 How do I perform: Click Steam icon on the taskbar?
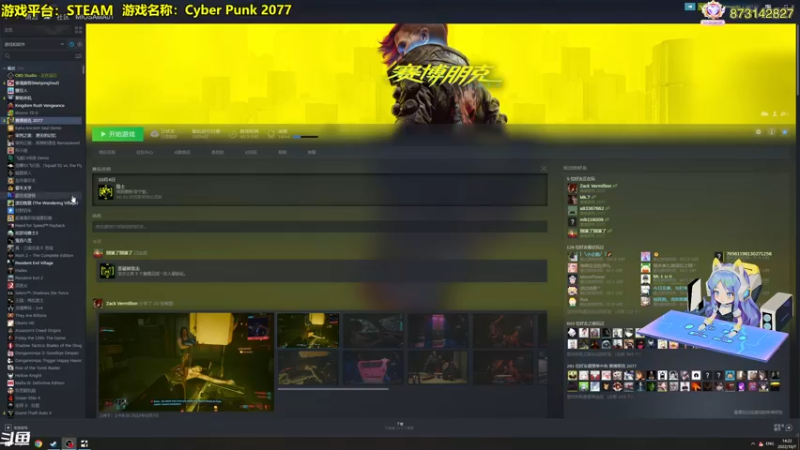click(x=53, y=443)
